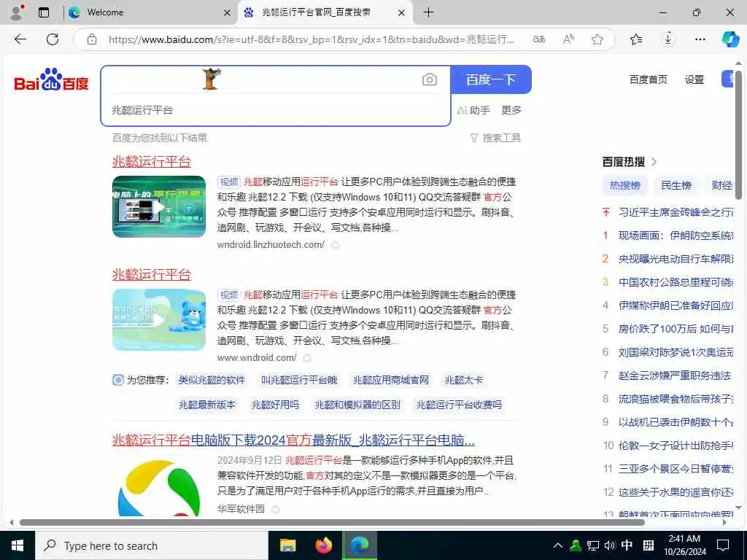View site information lock icon
The height and width of the screenshot is (560, 747).
pyautogui.click(x=92, y=39)
